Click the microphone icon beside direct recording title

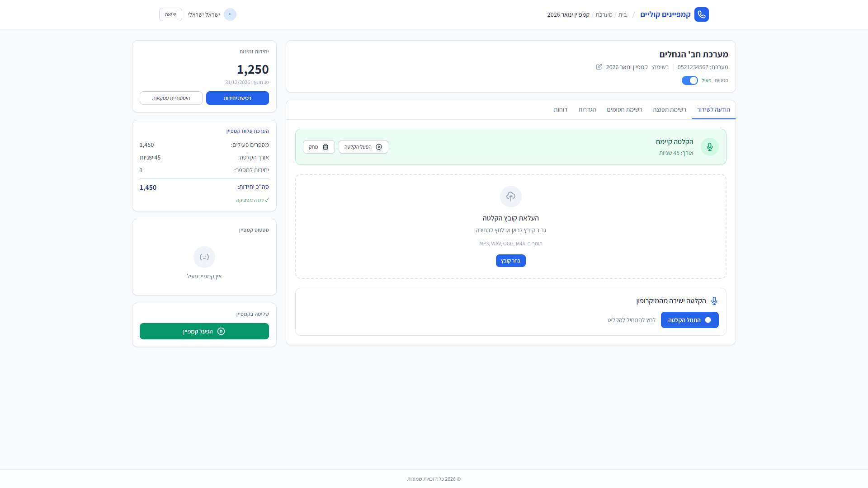(714, 301)
